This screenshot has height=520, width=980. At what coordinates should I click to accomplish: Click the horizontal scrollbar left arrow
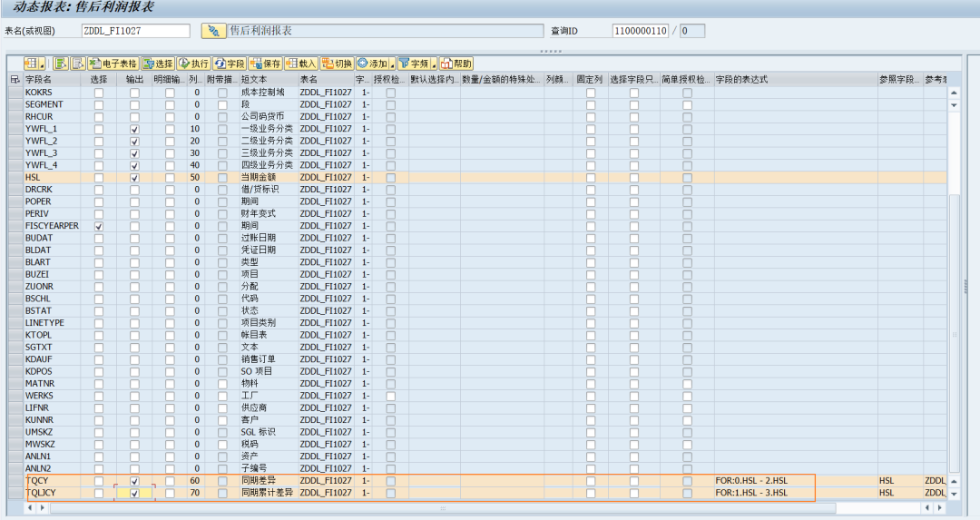31,507
